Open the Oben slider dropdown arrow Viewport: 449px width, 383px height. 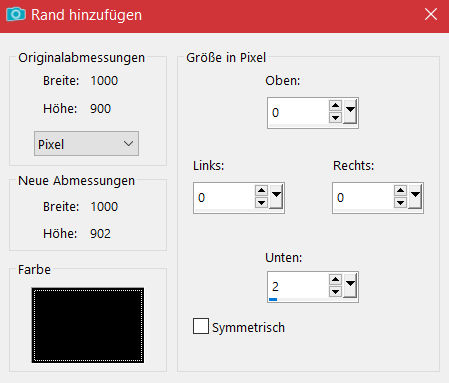[x=350, y=112]
